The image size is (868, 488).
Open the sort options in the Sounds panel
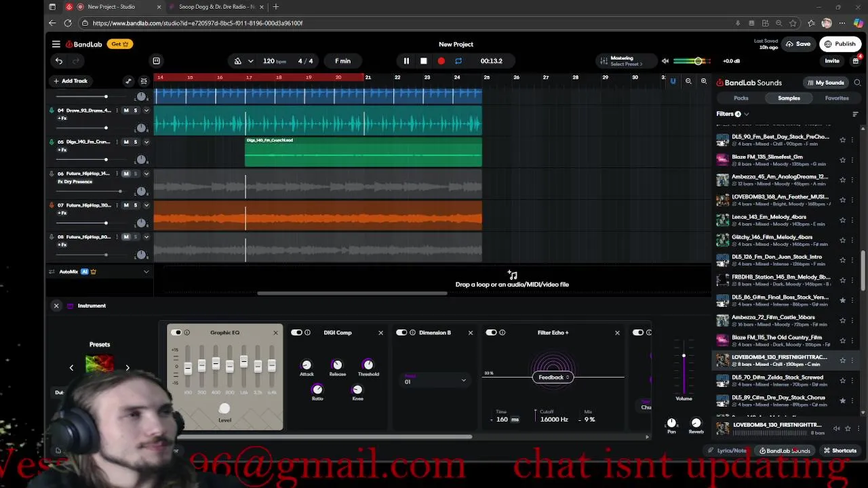click(x=855, y=114)
